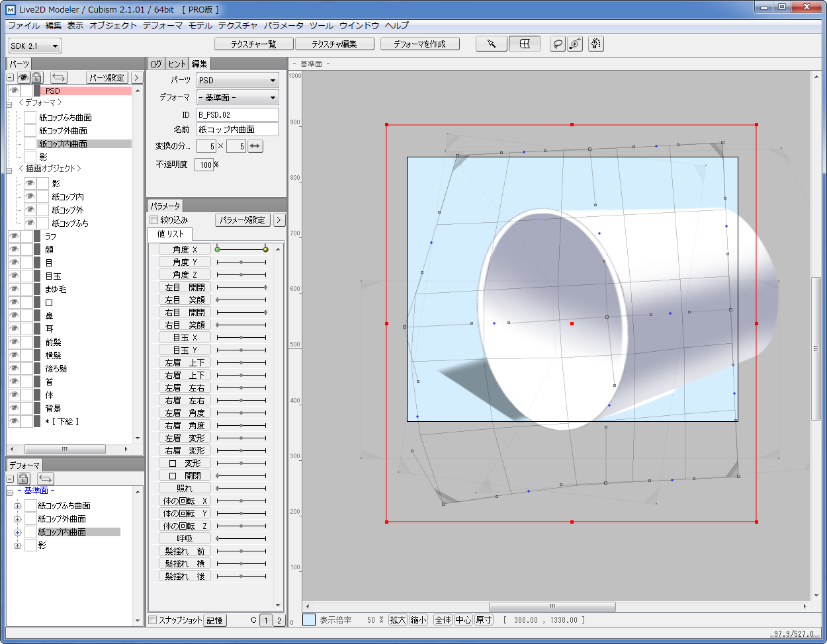This screenshot has height=644, width=827.
Task: Toggle the eye icon for the 紙コップ内 layer
Action: tap(30, 197)
